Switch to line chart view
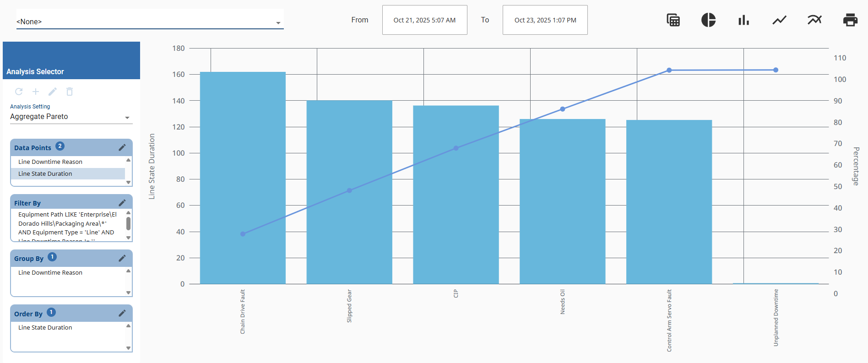868x363 pixels. coord(779,20)
